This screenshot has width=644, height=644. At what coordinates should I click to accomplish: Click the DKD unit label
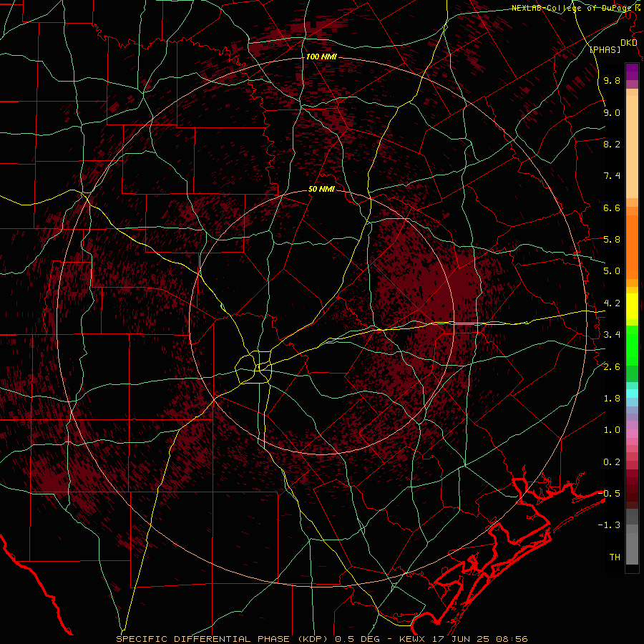click(x=629, y=42)
